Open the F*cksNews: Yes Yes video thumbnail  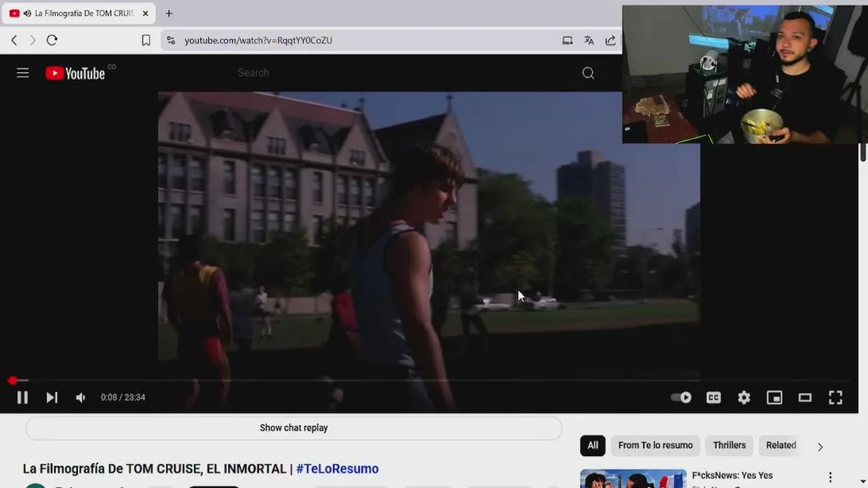click(633, 479)
